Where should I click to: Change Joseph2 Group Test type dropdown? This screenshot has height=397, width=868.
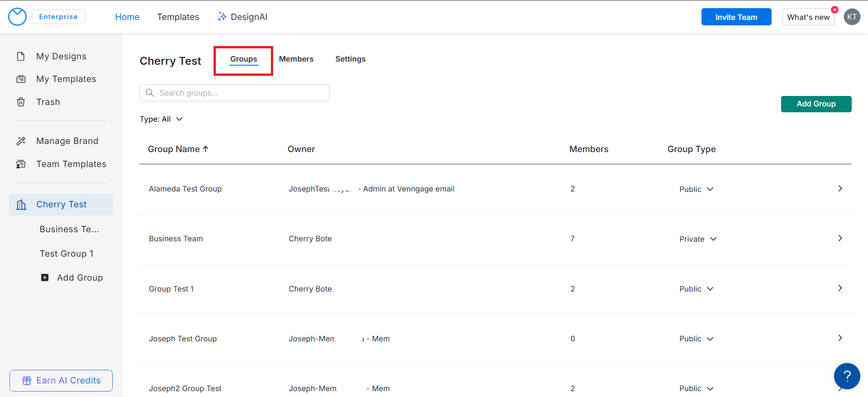tap(696, 388)
